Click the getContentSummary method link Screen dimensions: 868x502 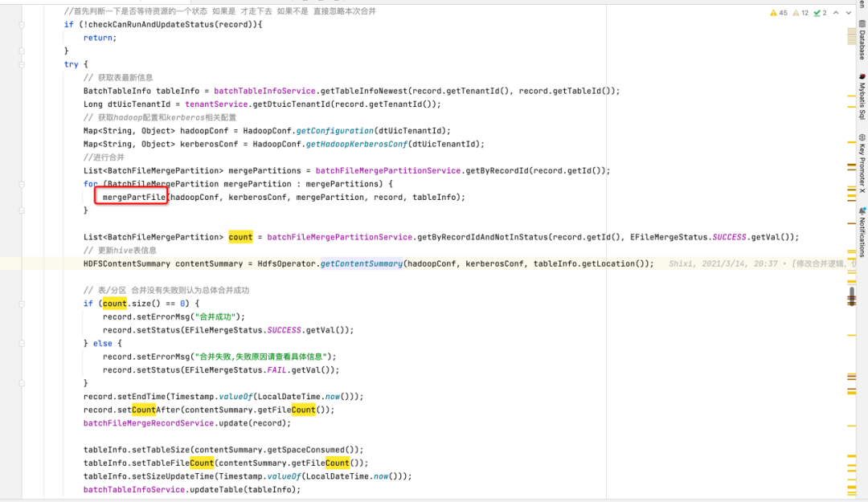tap(362, 263)
